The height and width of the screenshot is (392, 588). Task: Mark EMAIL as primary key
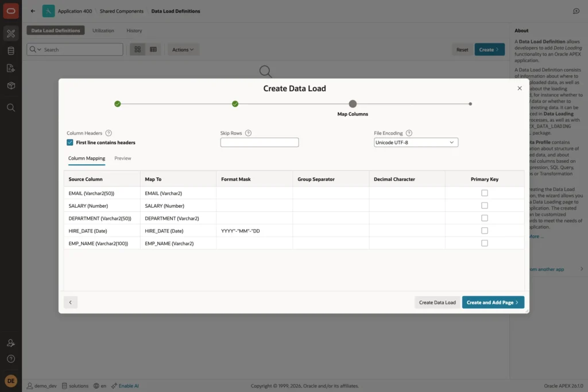pos(485,193)
